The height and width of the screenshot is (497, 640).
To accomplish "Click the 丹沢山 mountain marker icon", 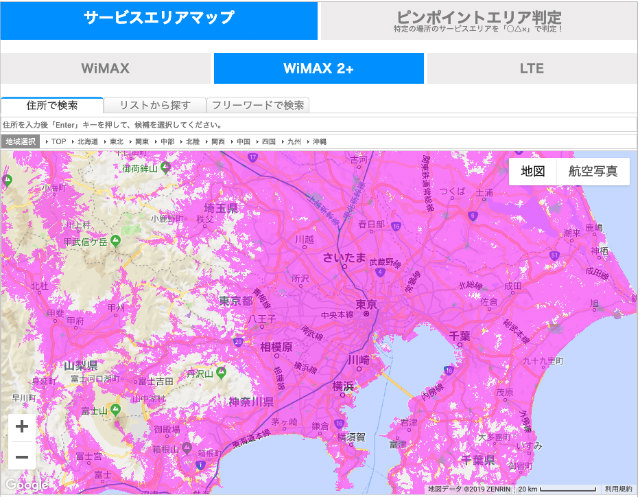I will click(221, 372).
